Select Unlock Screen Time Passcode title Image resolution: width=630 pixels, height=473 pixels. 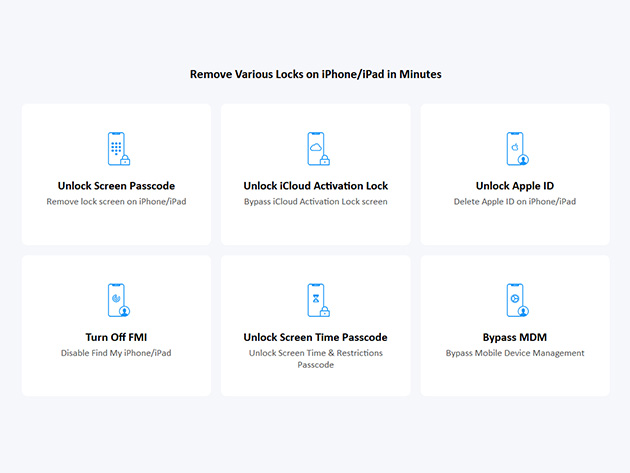315,337
